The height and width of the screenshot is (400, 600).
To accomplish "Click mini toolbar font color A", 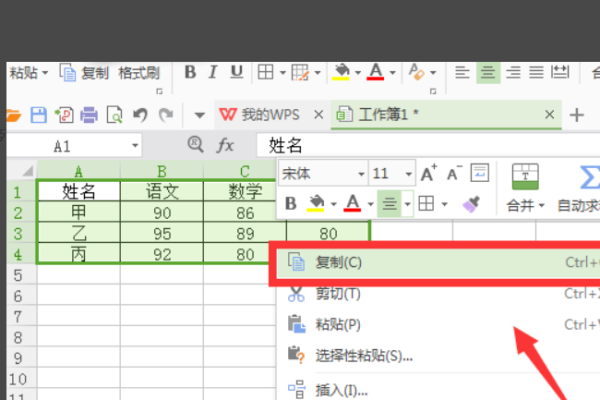I will 352,203.
